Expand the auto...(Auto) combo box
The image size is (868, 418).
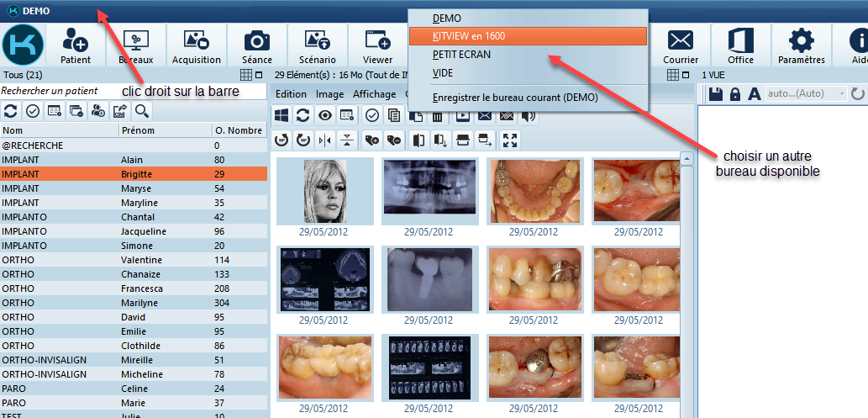pos(842,94)
